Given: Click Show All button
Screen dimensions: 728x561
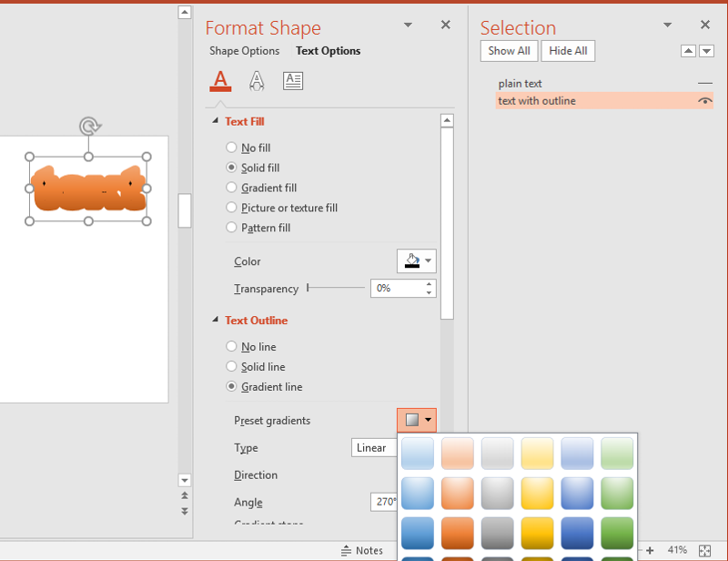Looking at the screenshot, I should pos(509,51).
